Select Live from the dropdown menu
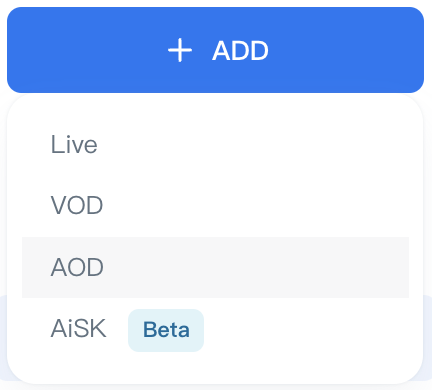This screenshot has height=390, width=432. tap(215, 145)
